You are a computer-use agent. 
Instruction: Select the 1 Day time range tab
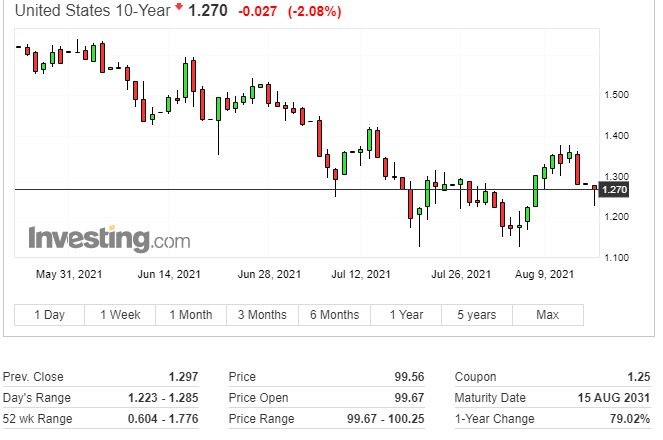49,315
